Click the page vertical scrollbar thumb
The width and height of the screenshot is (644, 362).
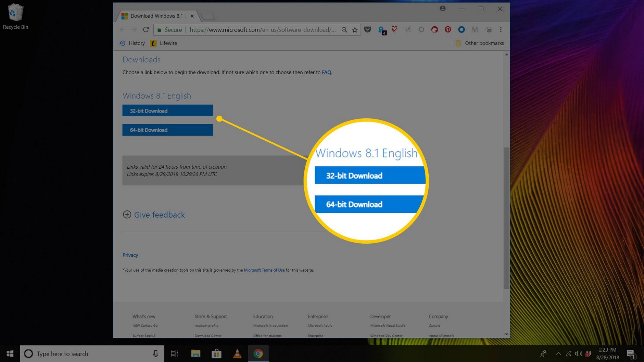[x=506, y=218]
